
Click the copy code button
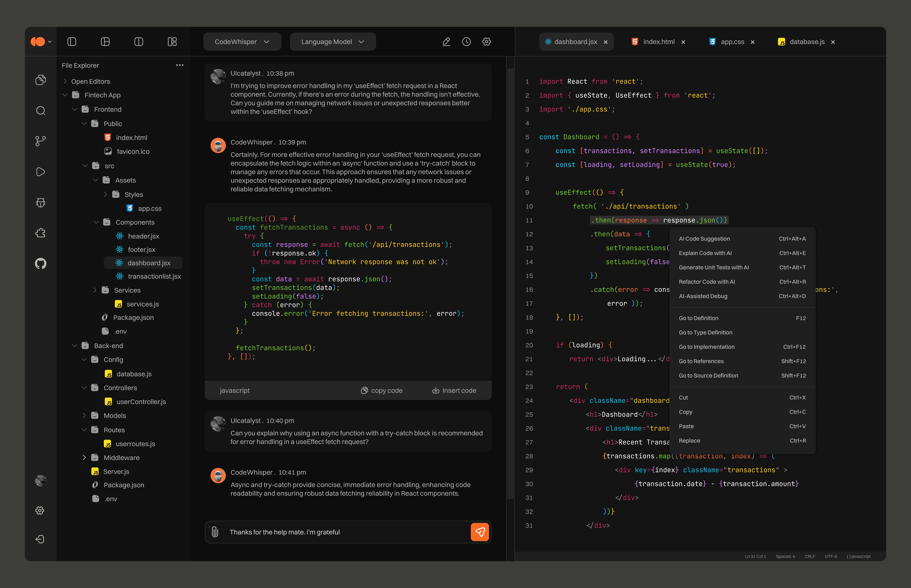click(382, 390)
